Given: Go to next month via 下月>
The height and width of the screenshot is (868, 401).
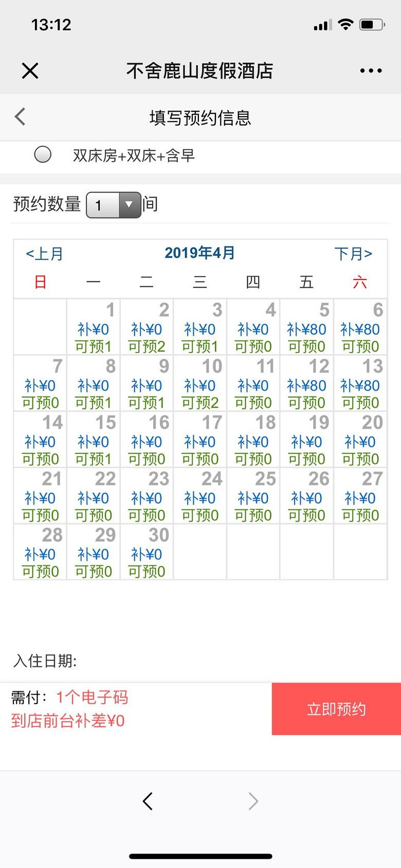Looking at the screenshot, I should [353, 253].
